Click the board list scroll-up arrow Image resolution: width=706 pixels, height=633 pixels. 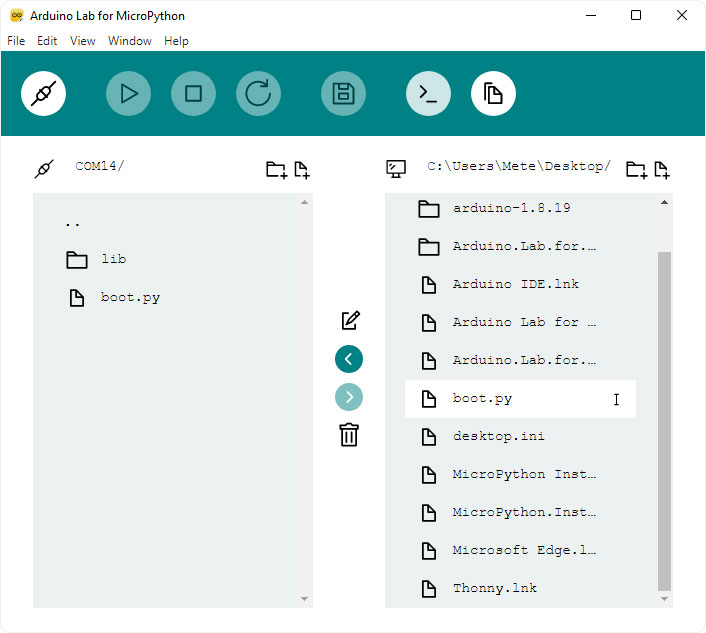tap(304, 203)
